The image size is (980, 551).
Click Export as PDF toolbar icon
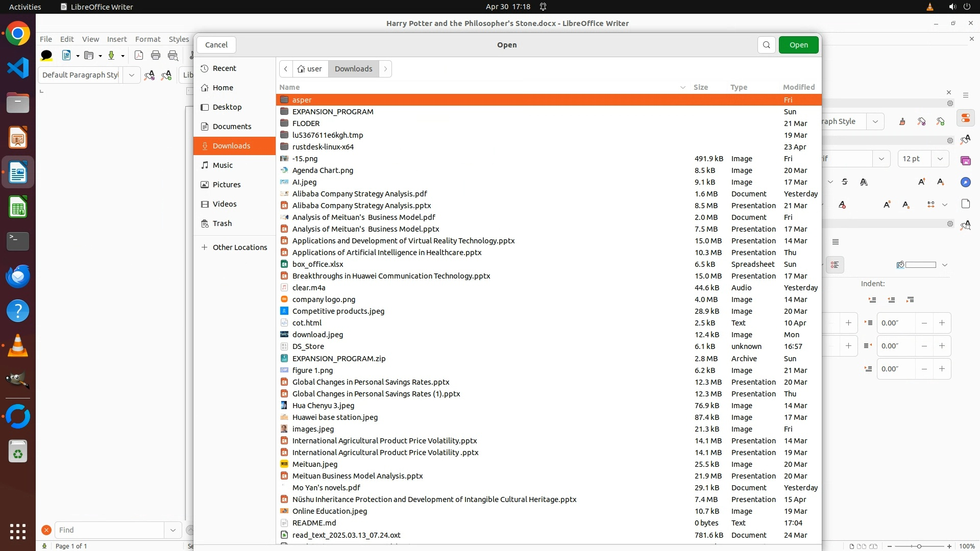click(138, 56)
